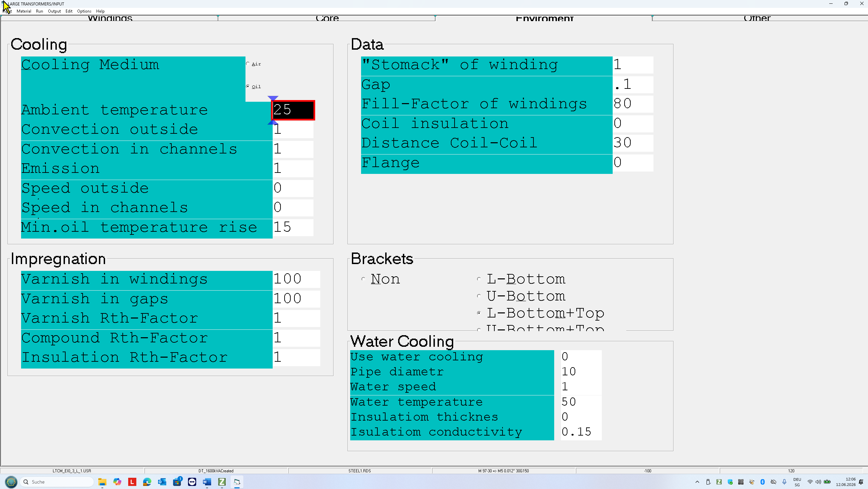Image resolution: width=868 pixels, height=489 pixels.
Task: Click the battery status icon
Action: (x=827, y=482)
